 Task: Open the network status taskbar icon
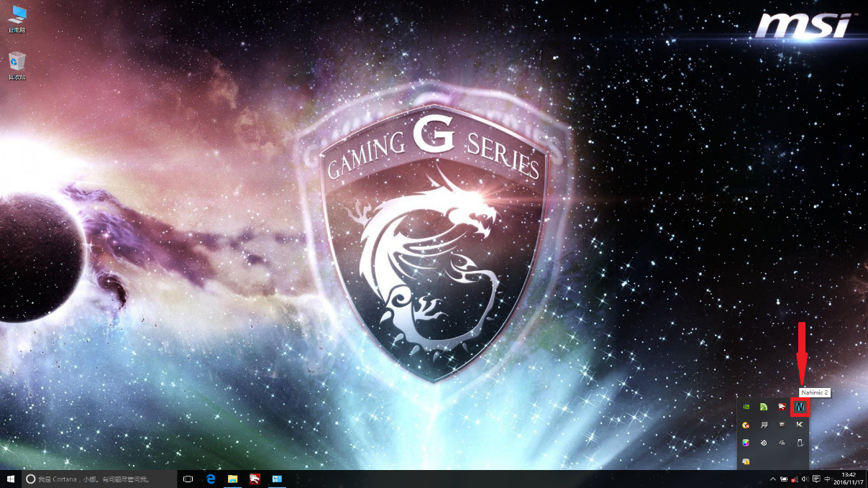[x=795, y=479]
